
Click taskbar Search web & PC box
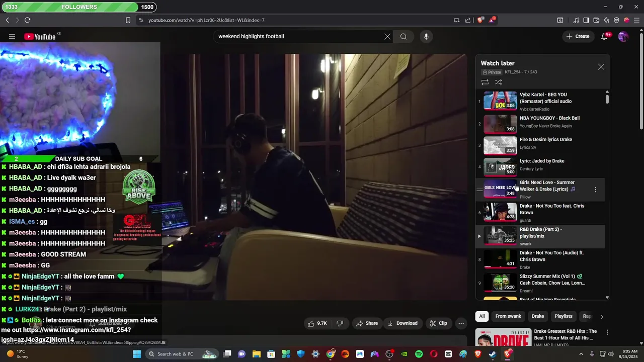click(182, 354)
